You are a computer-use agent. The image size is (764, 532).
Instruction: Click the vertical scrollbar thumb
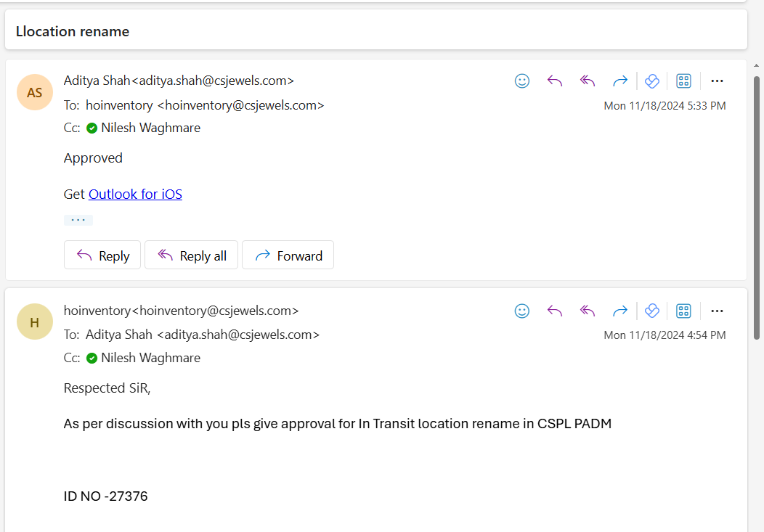(756, 208)
